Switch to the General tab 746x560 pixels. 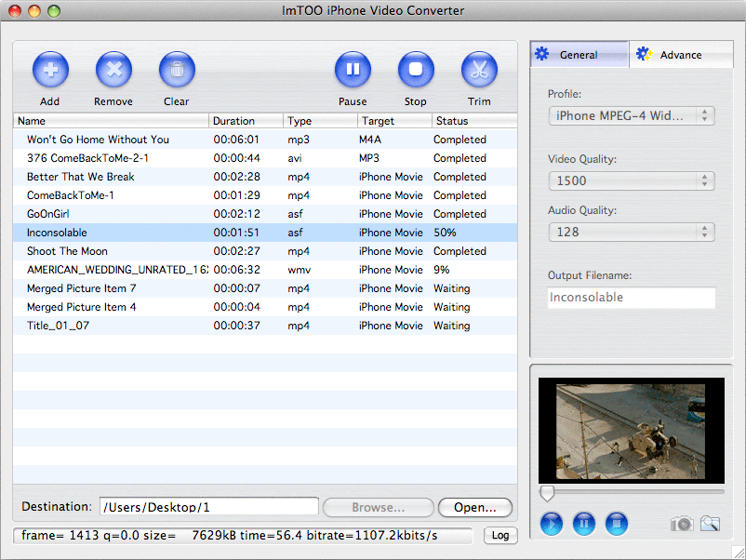[x=579, y=55]
